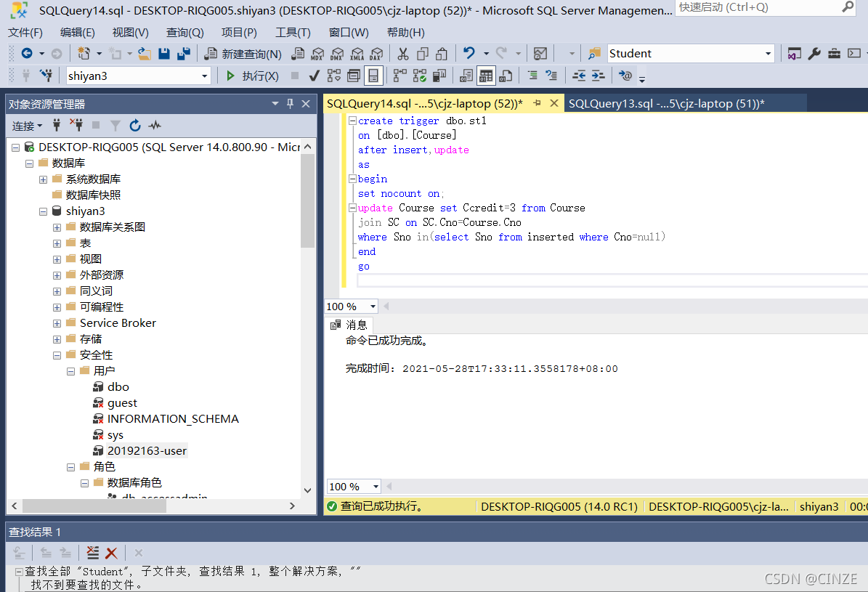Select Results to File option
The height and width of the screenshot is (592, 868).
[x=506, y=76]
